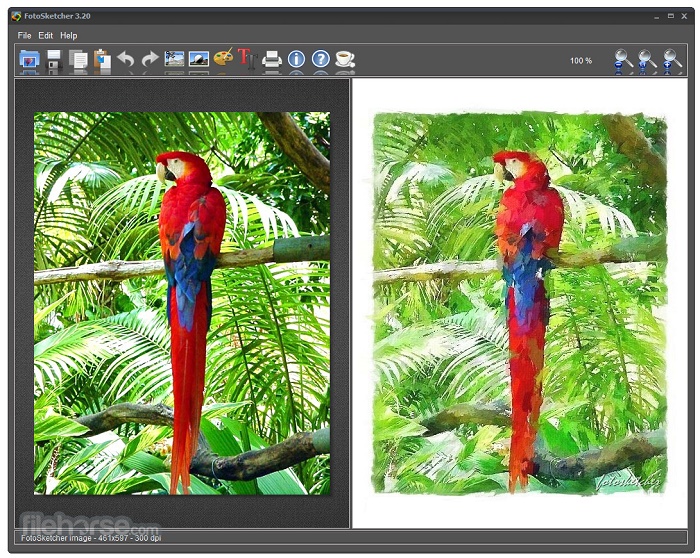The height and width of the screenshot is (558, 700).
Task: Paste from clipboard using the toolbar icon
Action: pyautogui.click(x=102, y=60)
